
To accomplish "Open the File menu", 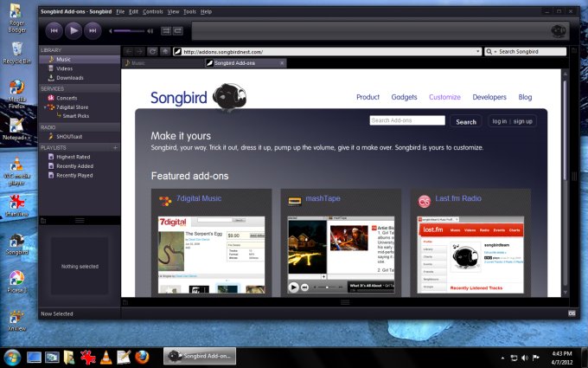I will (120, 11).
